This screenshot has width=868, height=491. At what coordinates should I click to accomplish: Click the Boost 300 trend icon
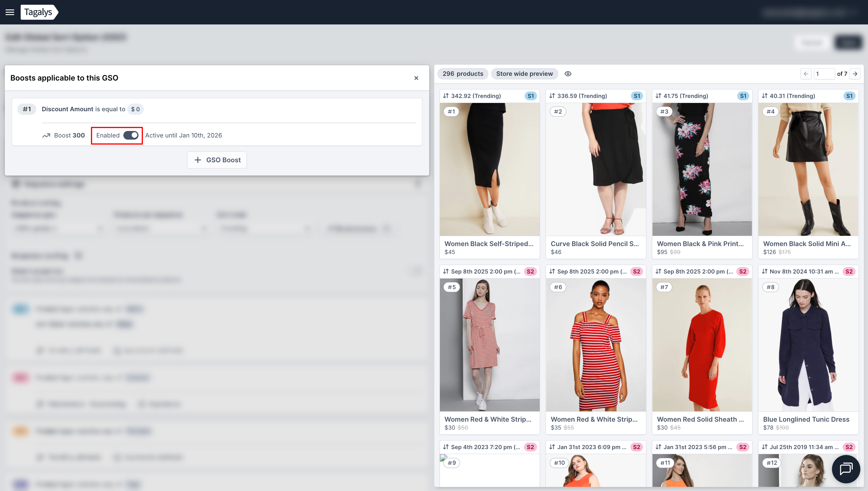46,135
